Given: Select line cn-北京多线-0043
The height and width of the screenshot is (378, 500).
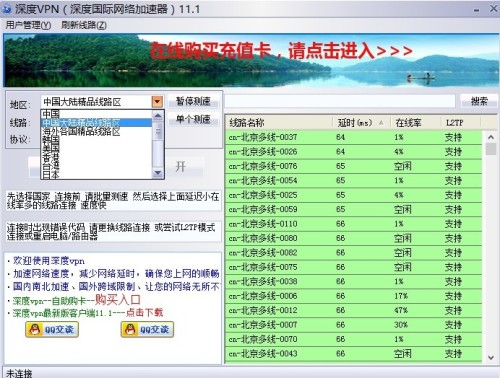Looking at the screenshot, I should pyautogui.click(x=354, y=353).
